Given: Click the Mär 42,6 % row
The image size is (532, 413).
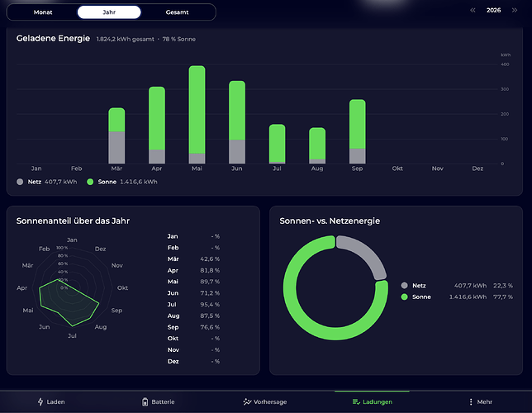Looking at the screenshot, I should tap(193, 259).
